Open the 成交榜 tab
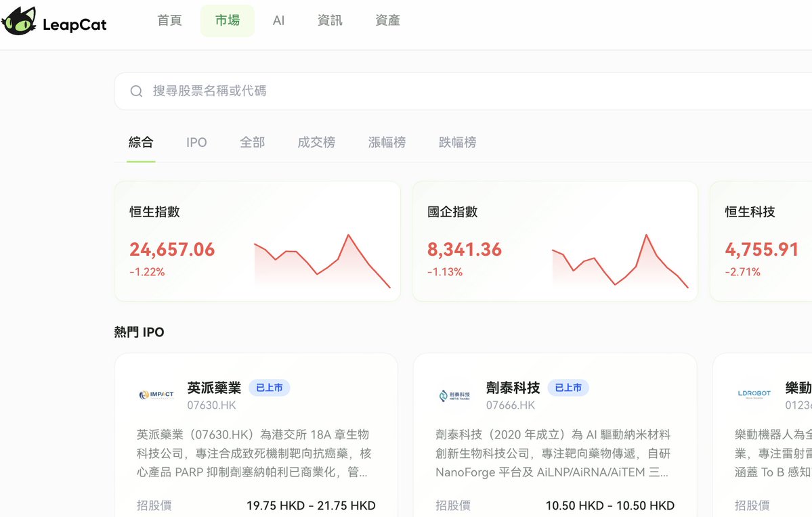The image size is (812, 517). click(x=316, y=142)
